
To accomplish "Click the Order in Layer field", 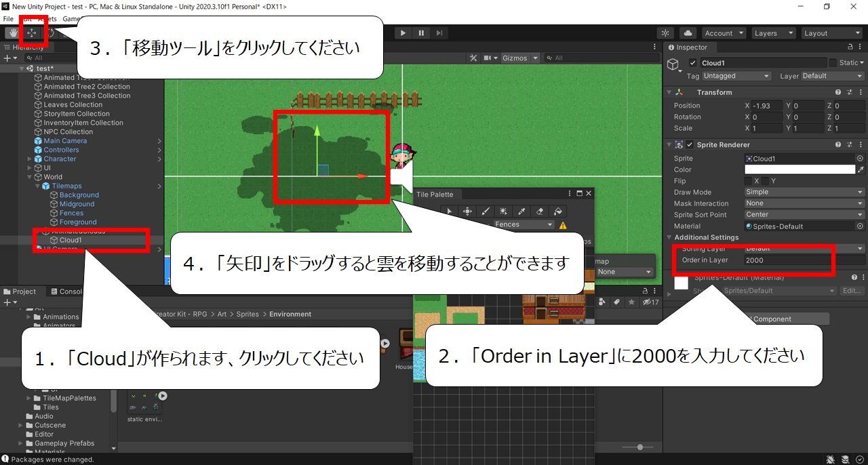I will pyautogui.click(x=804, y=260).
